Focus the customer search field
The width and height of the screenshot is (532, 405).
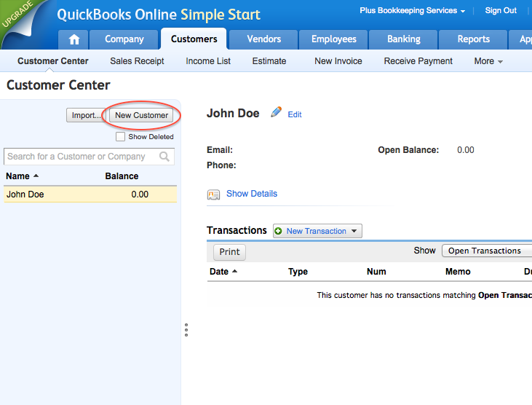[x=90, y=157]
